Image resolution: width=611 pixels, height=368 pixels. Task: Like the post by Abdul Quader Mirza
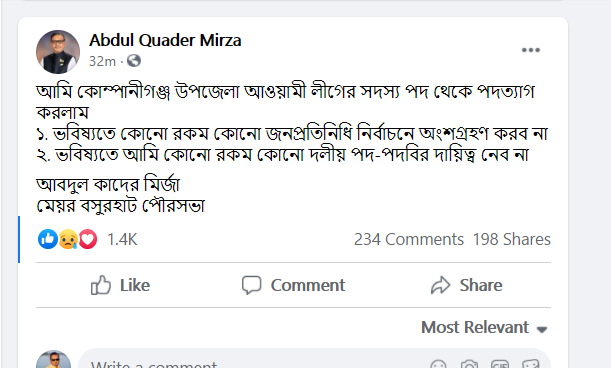click(120, 285)
